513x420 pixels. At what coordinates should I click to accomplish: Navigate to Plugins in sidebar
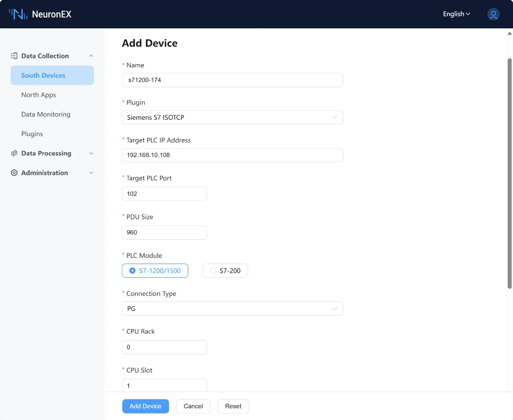tap(32, 134)
